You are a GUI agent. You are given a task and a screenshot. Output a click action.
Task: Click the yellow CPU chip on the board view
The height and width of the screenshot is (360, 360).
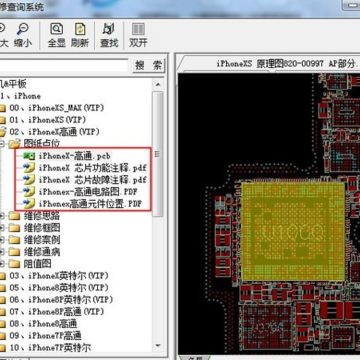(x=293, y=232)
